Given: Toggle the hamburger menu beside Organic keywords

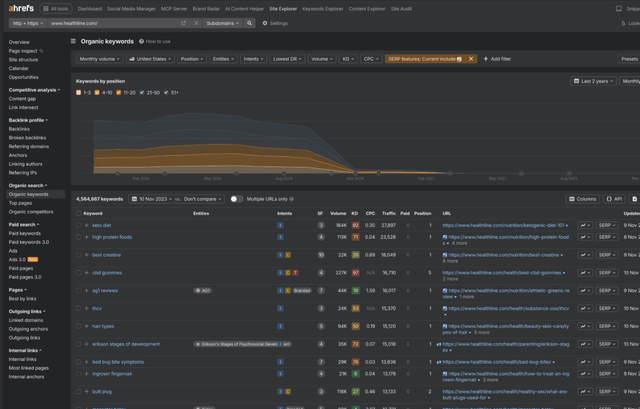Looking at the screenshot, I should tap(73, 42).
